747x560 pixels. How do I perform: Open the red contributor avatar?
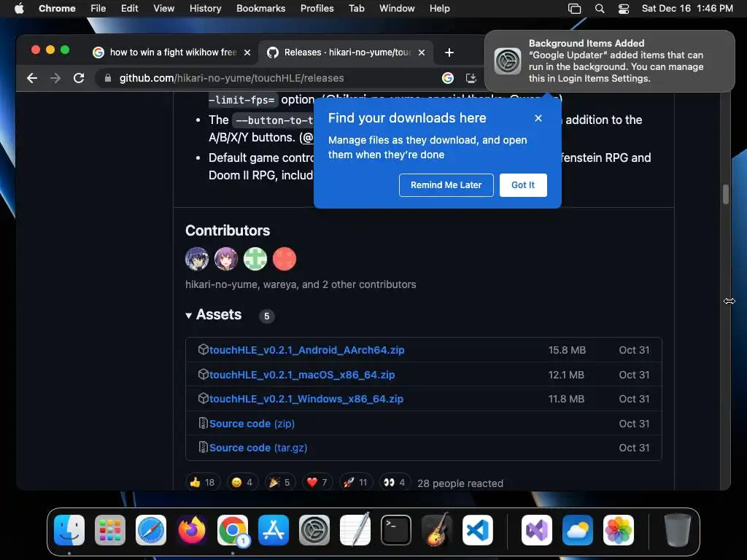pyautogui.click(x=285, y=259)
